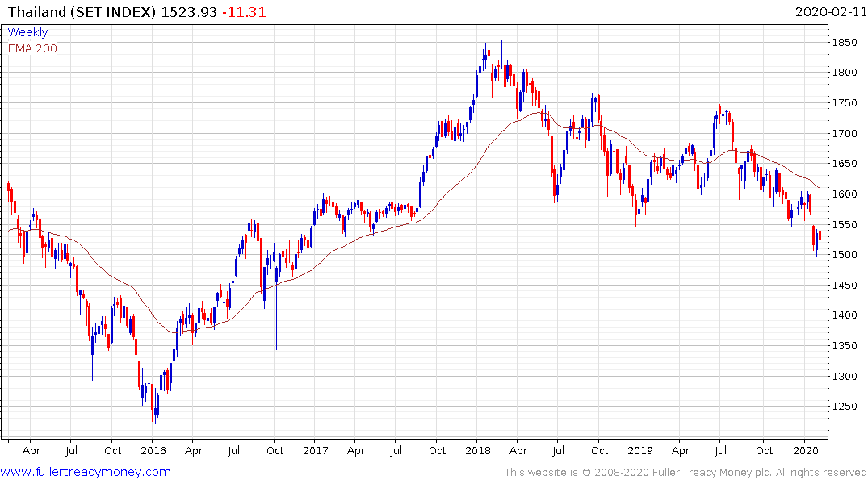868x484 pixels.
Task: Select the red change value -11.31
Action: [x=244, y=12]
